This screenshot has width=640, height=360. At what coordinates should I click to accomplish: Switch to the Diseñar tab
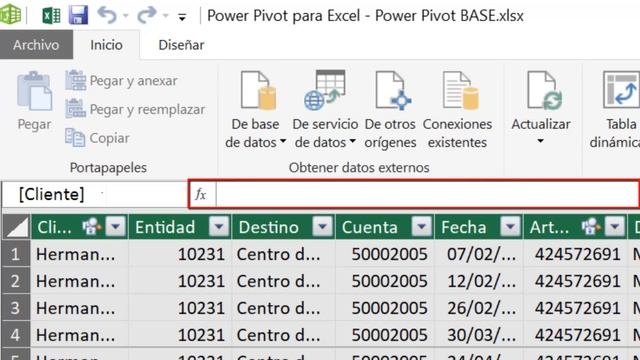[x=181, y=45]
